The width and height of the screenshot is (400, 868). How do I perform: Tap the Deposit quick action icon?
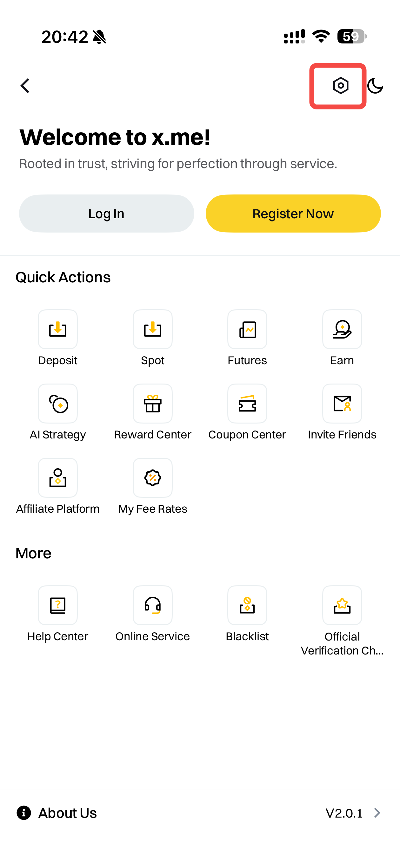pos(58,329)
